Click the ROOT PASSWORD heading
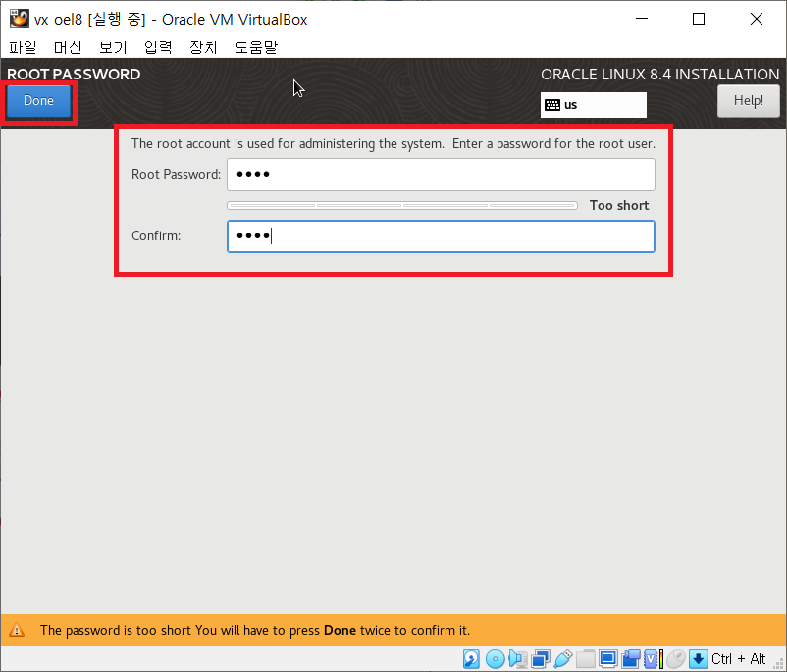The height and width of the screenshot is (672, 787). [x=74, y=75]
